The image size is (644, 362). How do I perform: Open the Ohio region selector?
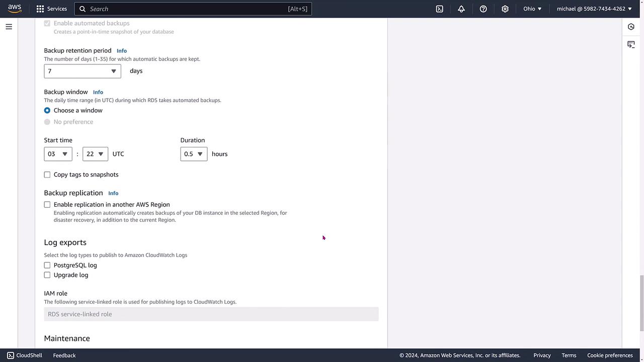pyautogui.click(x=532, y=9)
